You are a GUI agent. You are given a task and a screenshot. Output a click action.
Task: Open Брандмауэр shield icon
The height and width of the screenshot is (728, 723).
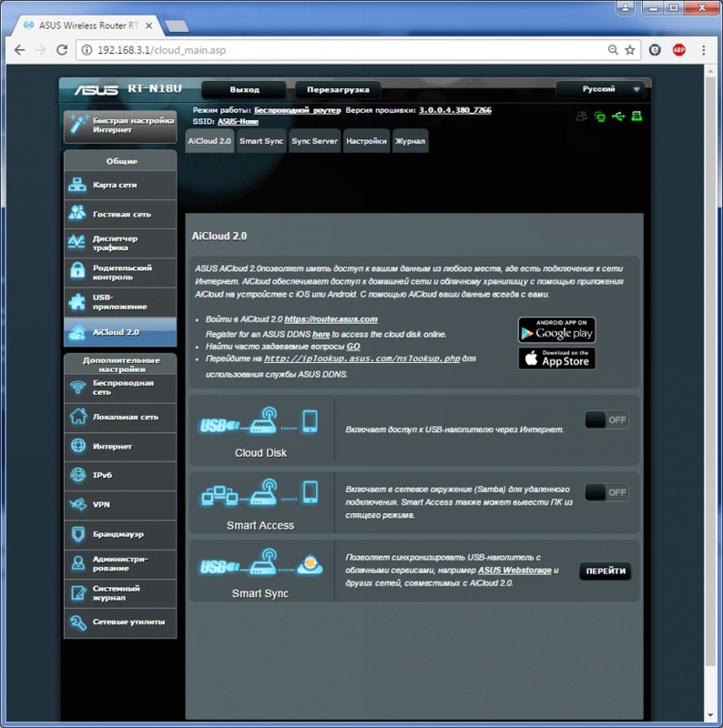78,534
